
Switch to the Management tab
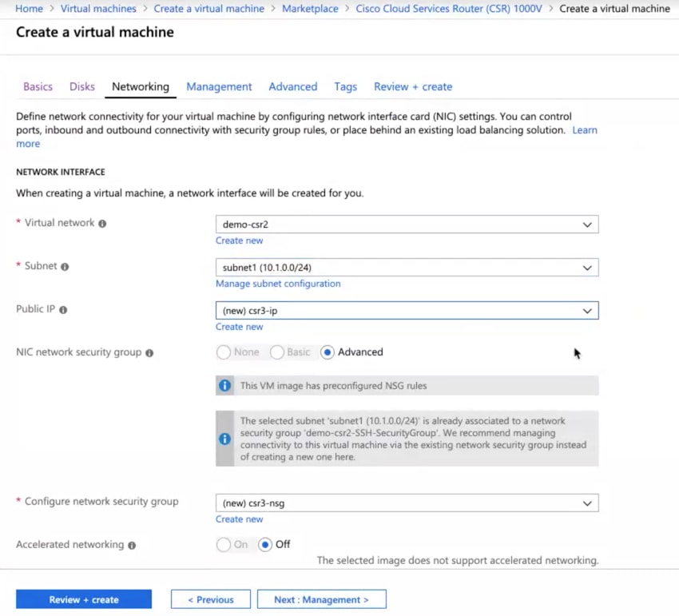pos(219,87)
